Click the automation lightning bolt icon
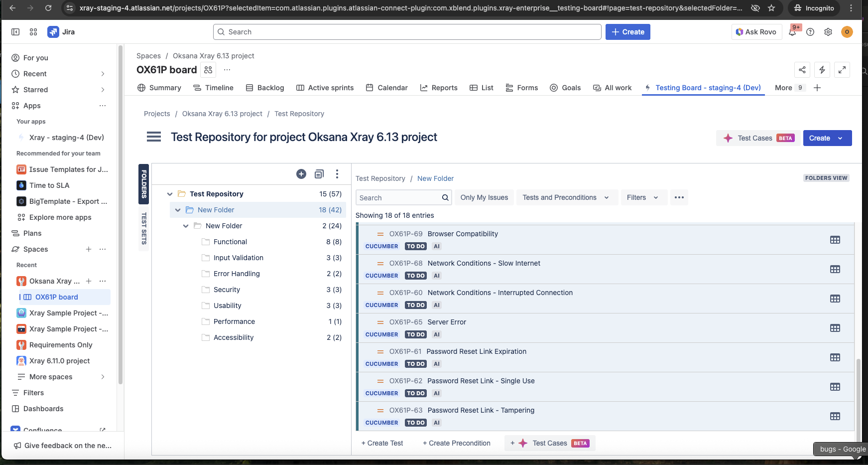Viewport: 868px width, 465px height. pyautogui.click(x=822, y=70)
